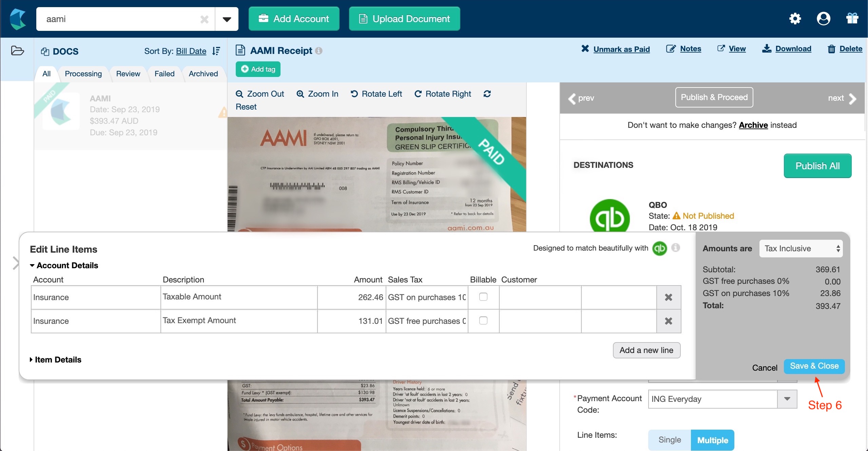
Task: Click the QuickBooks QBO logo
Action: tap(610, 216)
